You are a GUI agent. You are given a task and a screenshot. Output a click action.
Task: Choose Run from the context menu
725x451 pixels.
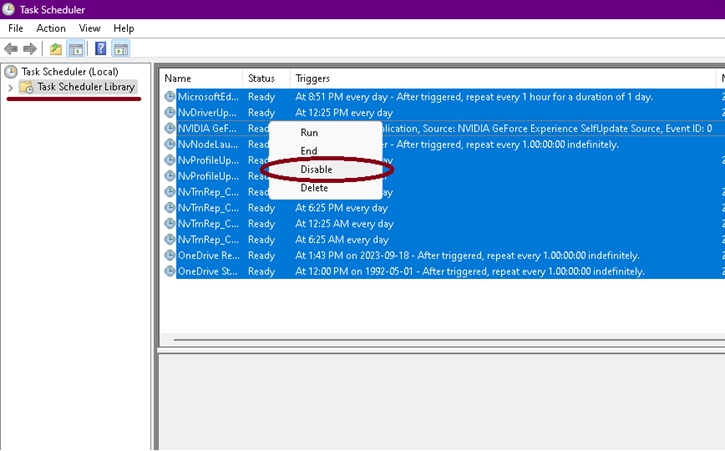(309, 133)
